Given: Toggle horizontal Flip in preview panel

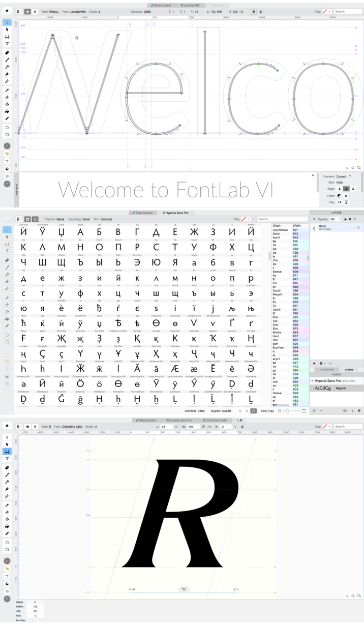Looking at the screenshot, I should (x=340, y=202).
